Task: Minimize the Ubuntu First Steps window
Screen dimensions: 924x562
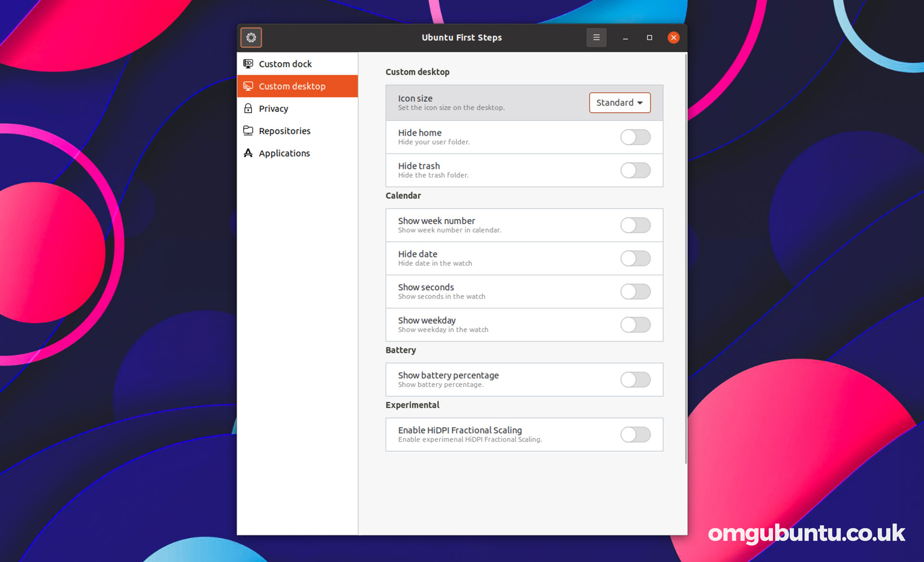Action: coord(625,38)
